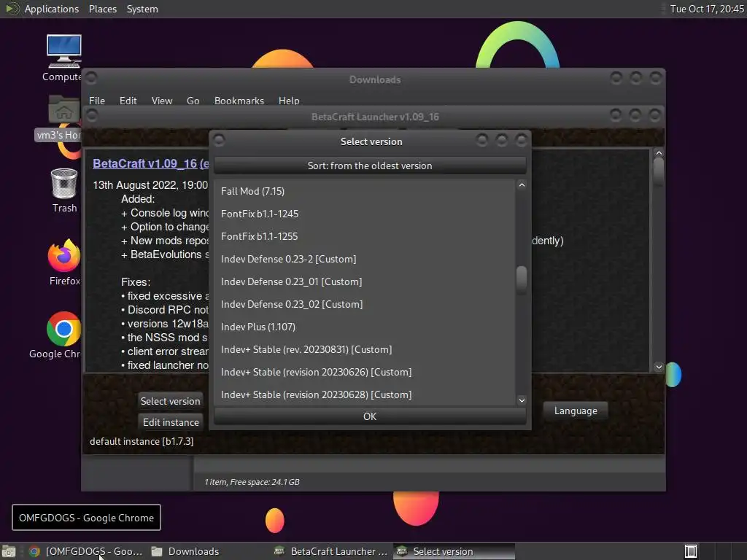The height and width of the screenshot is (560, 747).
Task: Click the Downloads status bar free space text
Action: 252,482
